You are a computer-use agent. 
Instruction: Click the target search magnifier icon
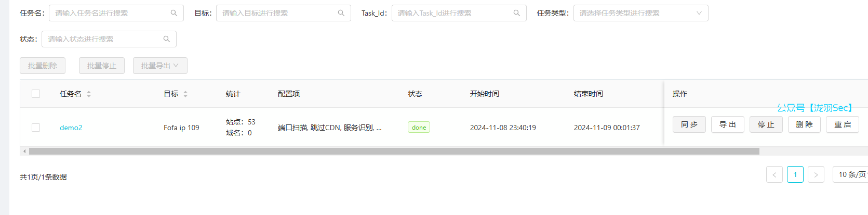tap(341, 13)
